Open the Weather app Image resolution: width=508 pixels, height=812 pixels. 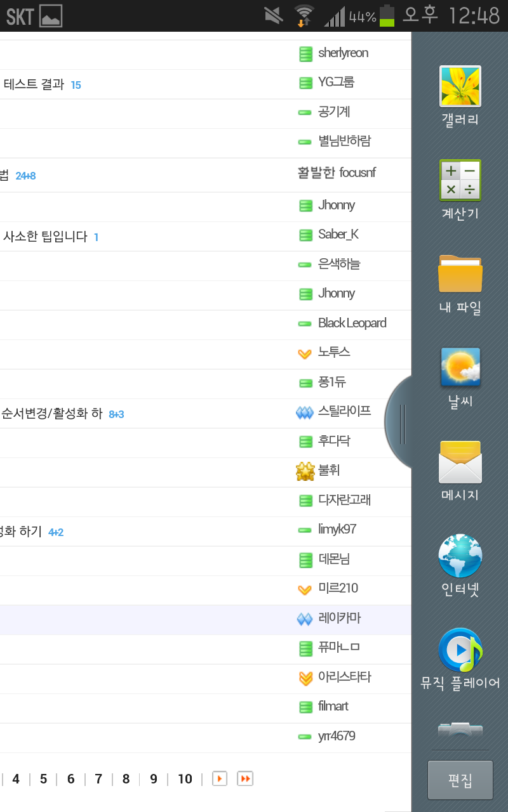pyautogui.click(x=460, y=368)
